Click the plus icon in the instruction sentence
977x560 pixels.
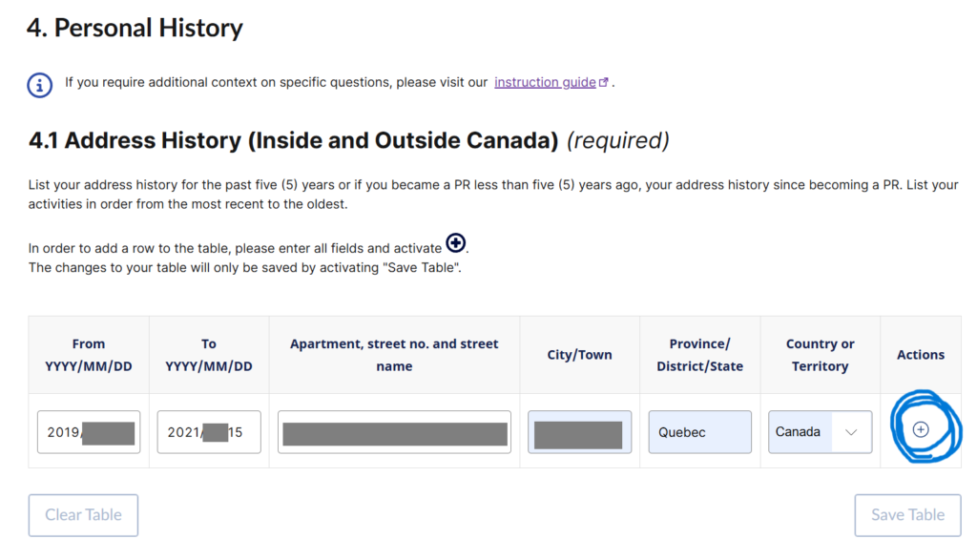point(456,244)
